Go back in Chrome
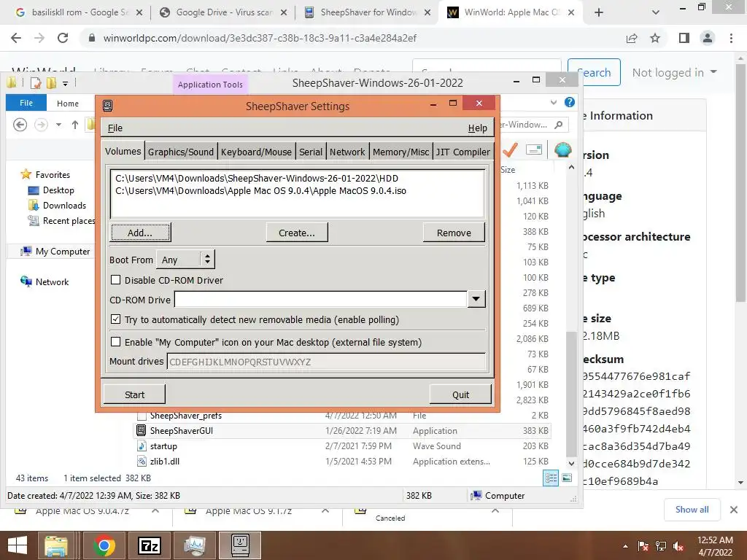This screenshot has height=560, width=747. pyautogui.click(x=16, y=38)
